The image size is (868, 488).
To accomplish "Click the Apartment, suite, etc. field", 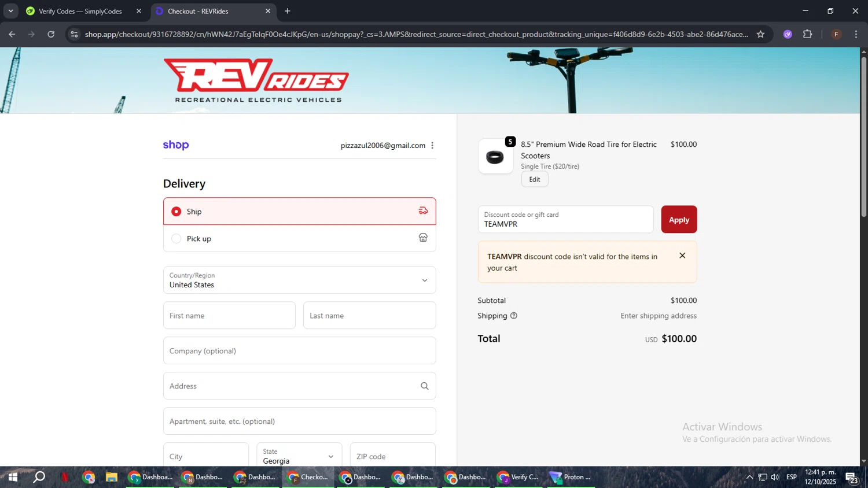I will [299, 421].
